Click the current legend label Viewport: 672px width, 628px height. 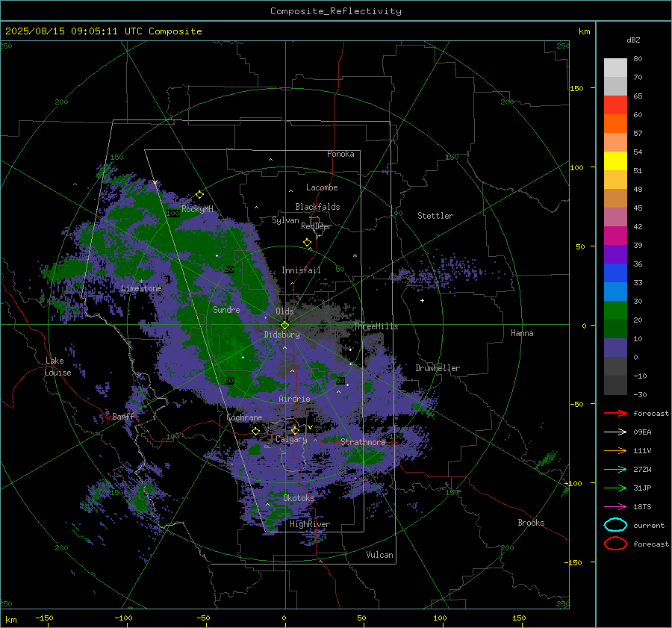point(649,525)
